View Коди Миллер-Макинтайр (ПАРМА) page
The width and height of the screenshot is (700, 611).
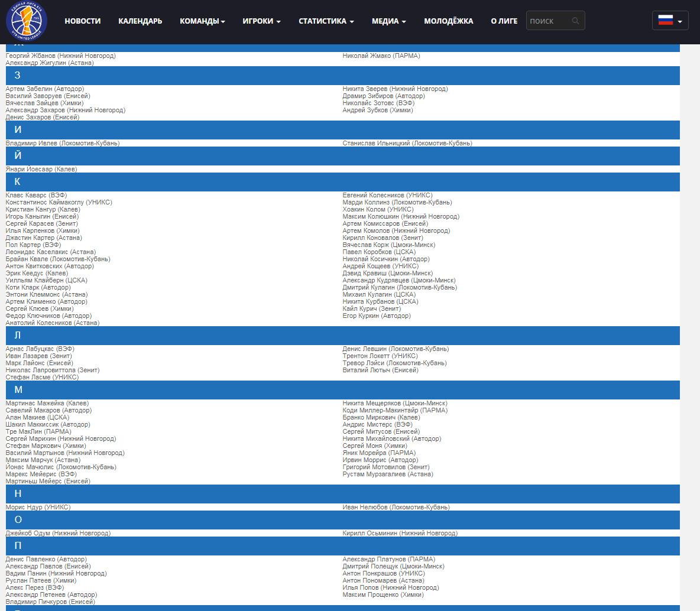tap(395, 410)
